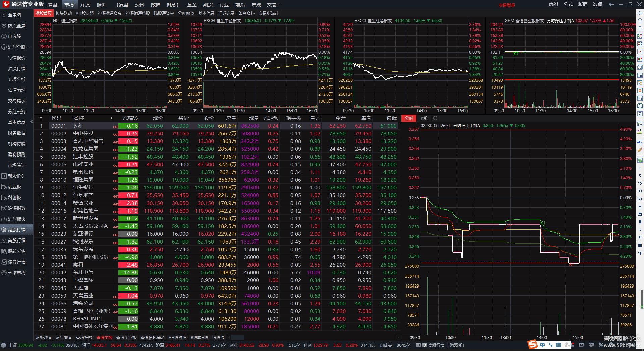
Task: Open the 基金 top menu
Action: coord(192,4)
